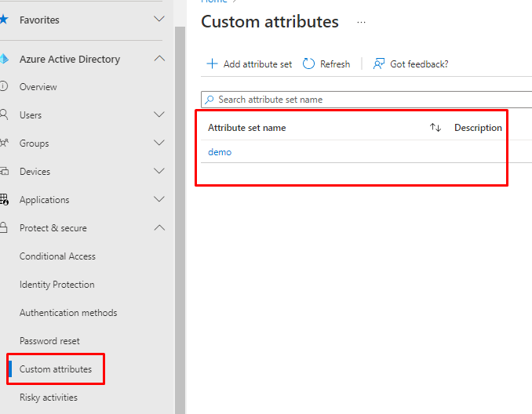
Task: Click the ellipsis next to Custom attributes title
Action: 361,23
